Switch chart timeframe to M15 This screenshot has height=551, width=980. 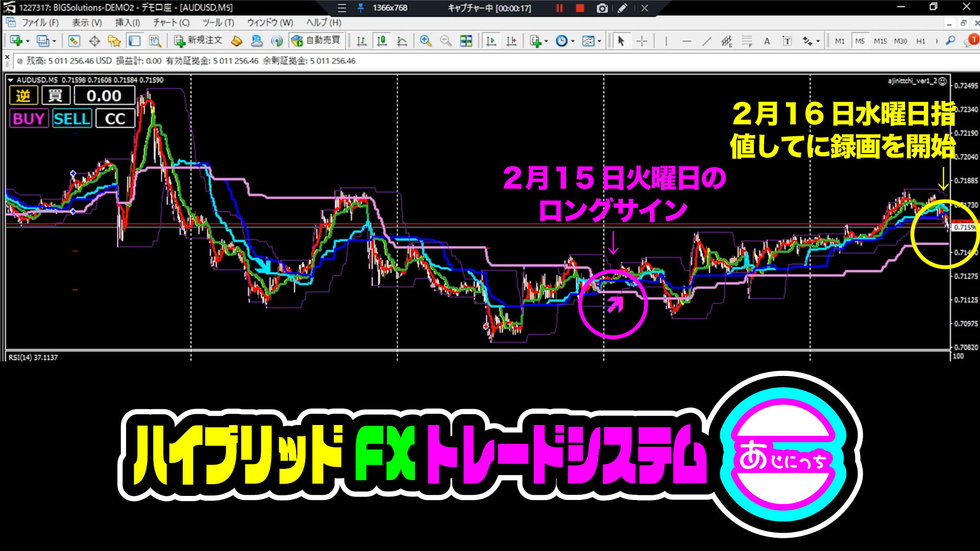click(880, 41)
